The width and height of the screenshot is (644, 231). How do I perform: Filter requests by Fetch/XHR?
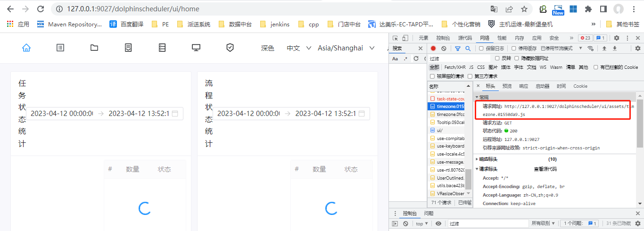(455, 67)
